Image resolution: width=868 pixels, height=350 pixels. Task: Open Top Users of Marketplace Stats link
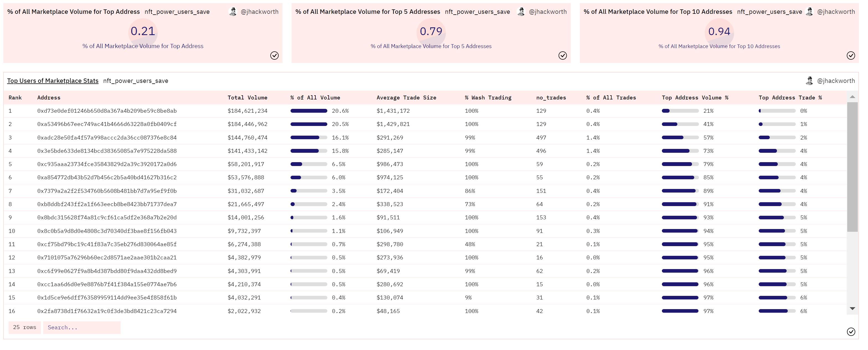(x=53, y=81)
